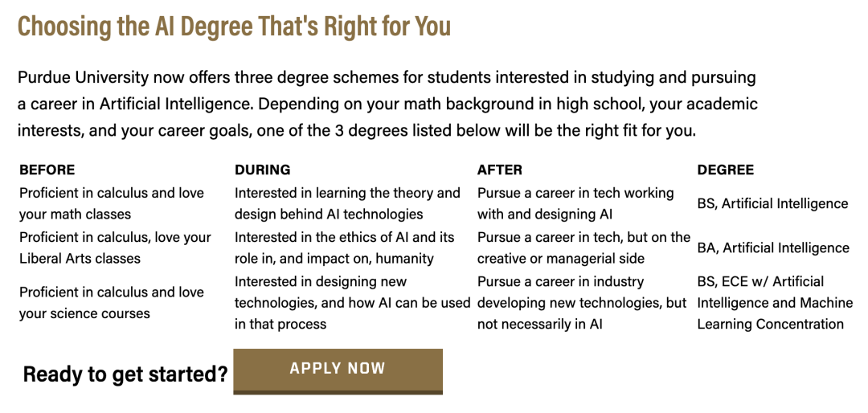This screenshot has width=868, height=413.
Task: Click the "Choosing the AI Degree" heading
Action: point(234,26)
